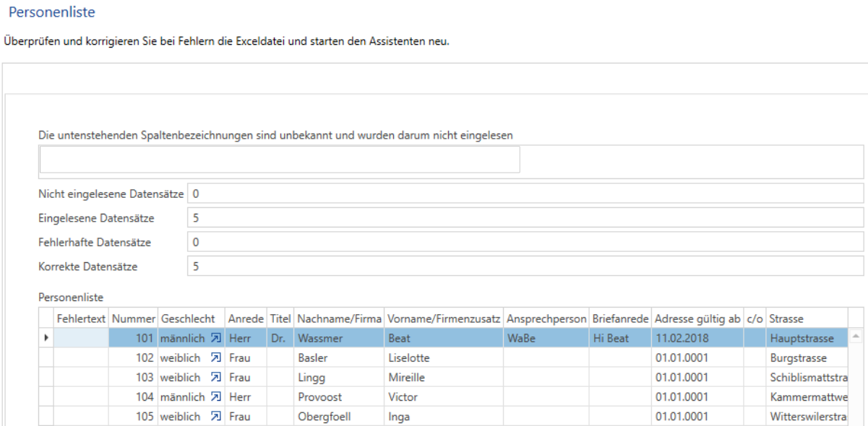This screenshot has height=426, width=868.
Task: Select the cell with number 104
Action: [134, 397]
